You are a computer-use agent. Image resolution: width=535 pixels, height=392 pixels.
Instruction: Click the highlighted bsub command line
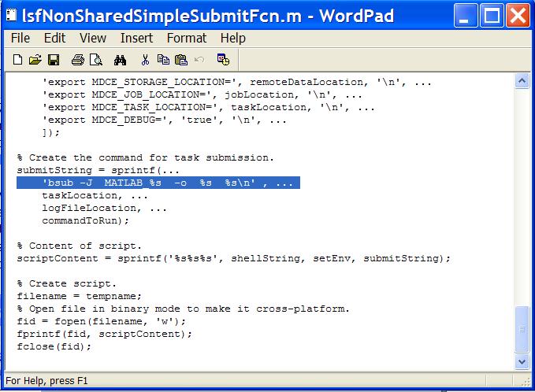pyautogui.click(x=158, y=183)
